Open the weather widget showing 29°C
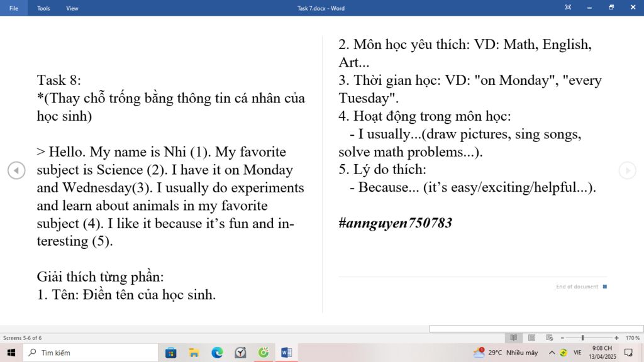 click(x=506, y=353)
